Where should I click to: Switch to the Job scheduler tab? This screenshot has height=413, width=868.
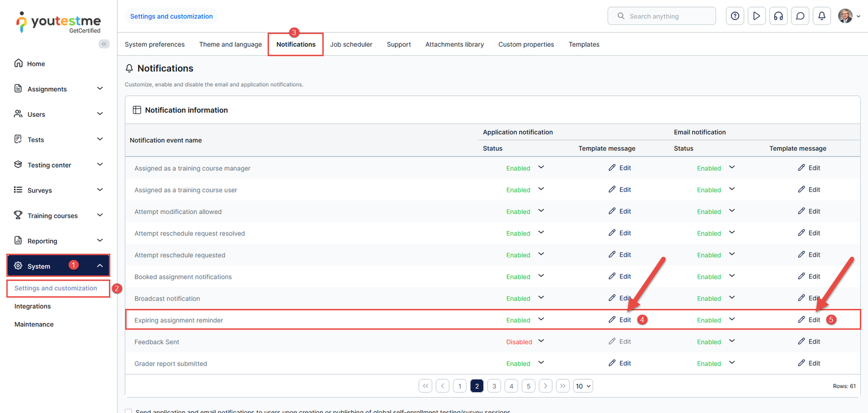coord(351,45)
